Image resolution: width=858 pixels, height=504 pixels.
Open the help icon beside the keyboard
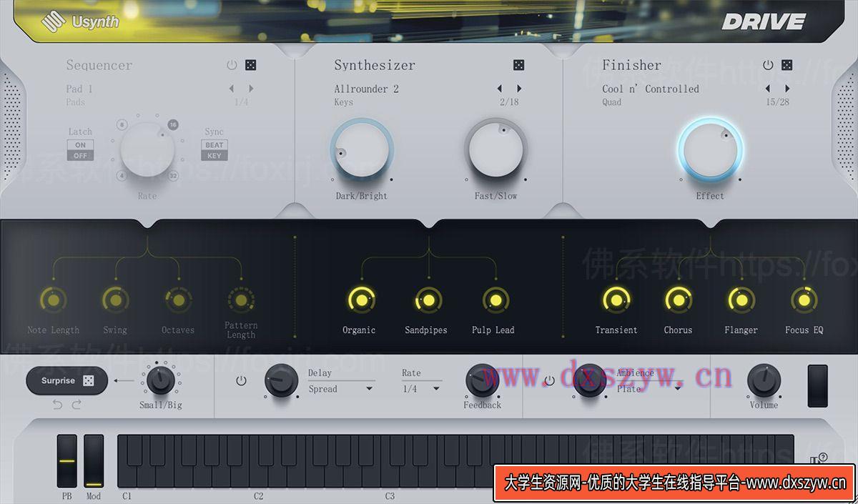tap(819, 458)
